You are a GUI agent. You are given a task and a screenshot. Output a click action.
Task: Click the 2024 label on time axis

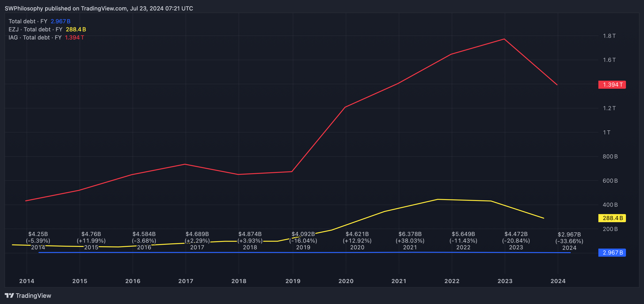pos(558,281)
